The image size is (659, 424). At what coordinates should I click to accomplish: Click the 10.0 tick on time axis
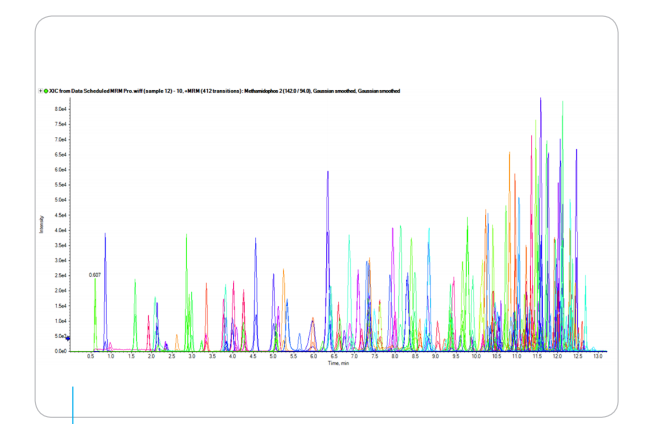pos(475,357)
